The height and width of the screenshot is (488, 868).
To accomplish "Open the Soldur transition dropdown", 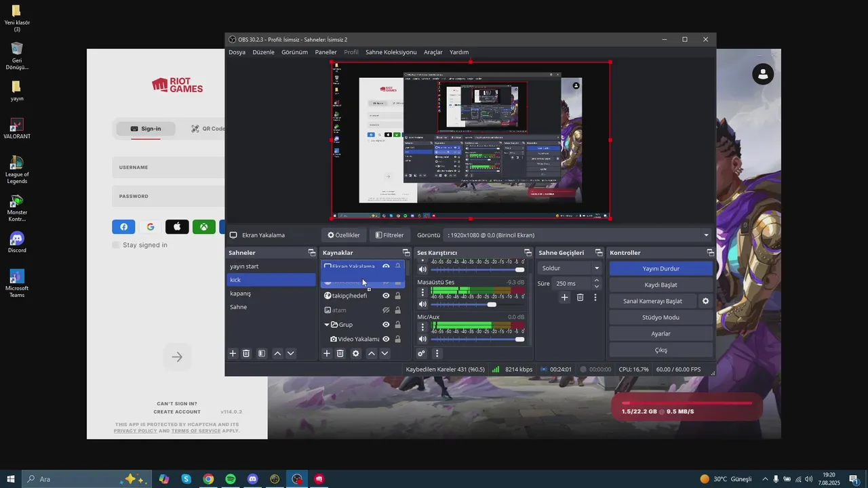I will [570, 268].
